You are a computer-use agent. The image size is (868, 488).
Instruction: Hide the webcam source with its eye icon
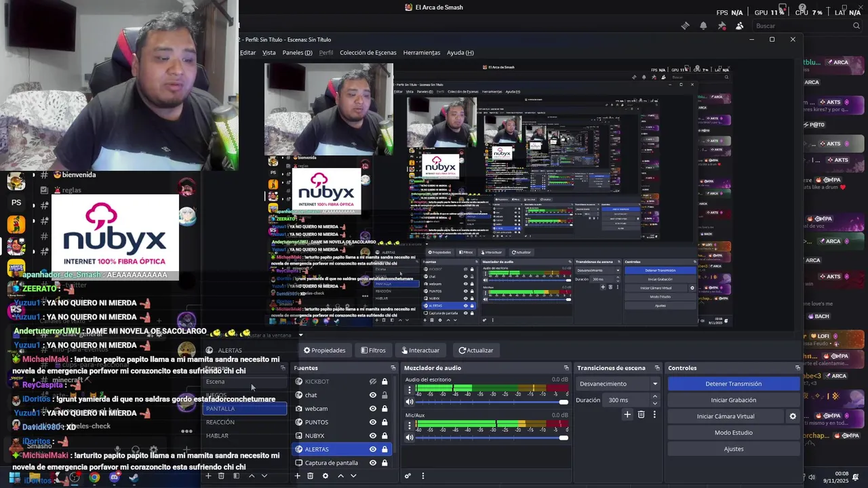(372, 409)
